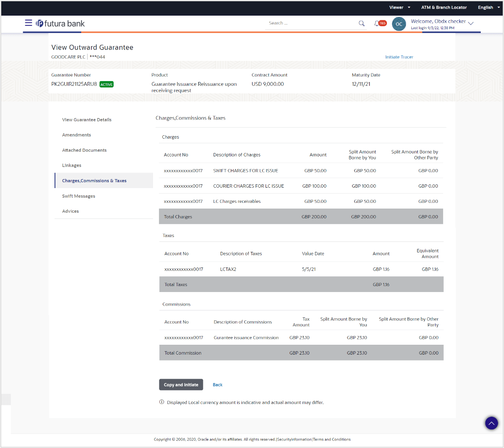The height and width of the screenshot is (448, 504).
Task: Go to the Linkages section
Action: pos(72,165)
